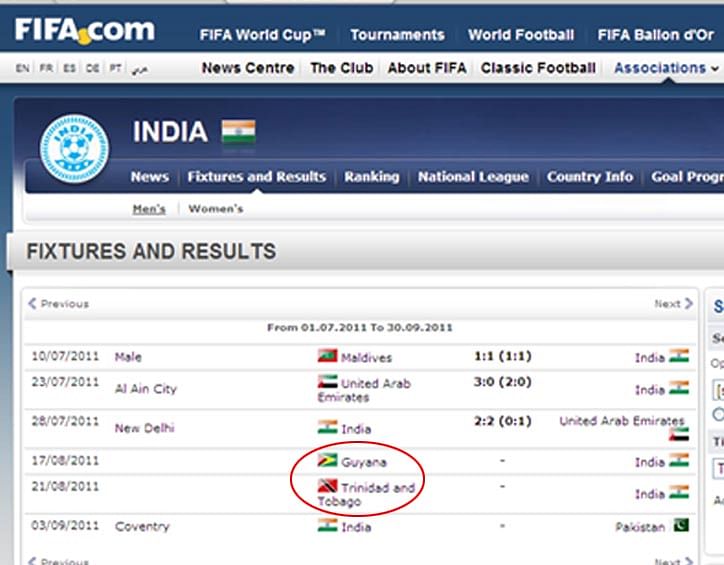Click the Pakistan flag icon
The width and height of the screenshot is (724, 565).
tap(680, 526)
